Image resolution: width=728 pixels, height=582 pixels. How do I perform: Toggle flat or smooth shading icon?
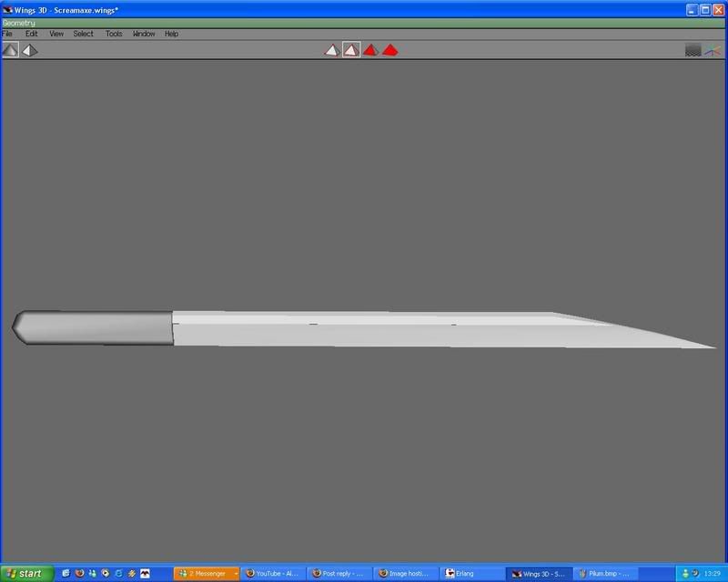(x=10, y=50)
